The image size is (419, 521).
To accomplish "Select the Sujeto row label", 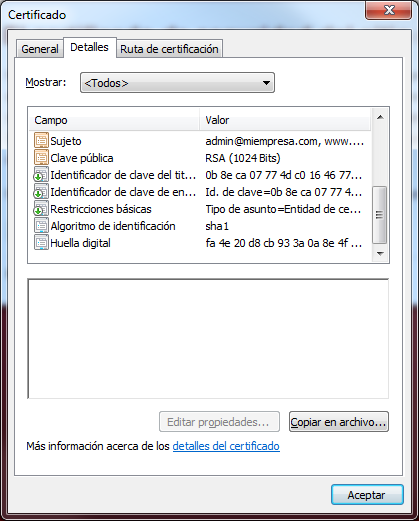I will pos(66,141).
